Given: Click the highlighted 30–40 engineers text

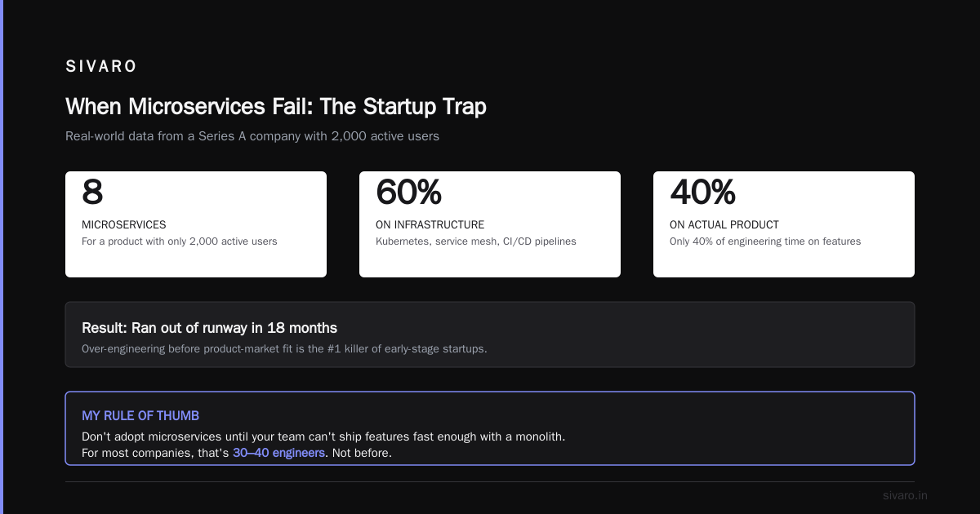Looking at the screenshot, I should [x=278, y=453].
